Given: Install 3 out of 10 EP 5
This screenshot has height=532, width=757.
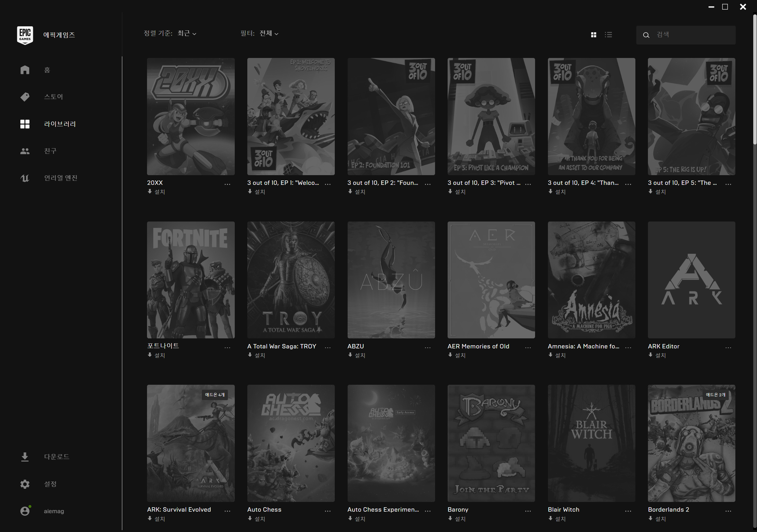Looking at the screenshot, I should point(657,192).
